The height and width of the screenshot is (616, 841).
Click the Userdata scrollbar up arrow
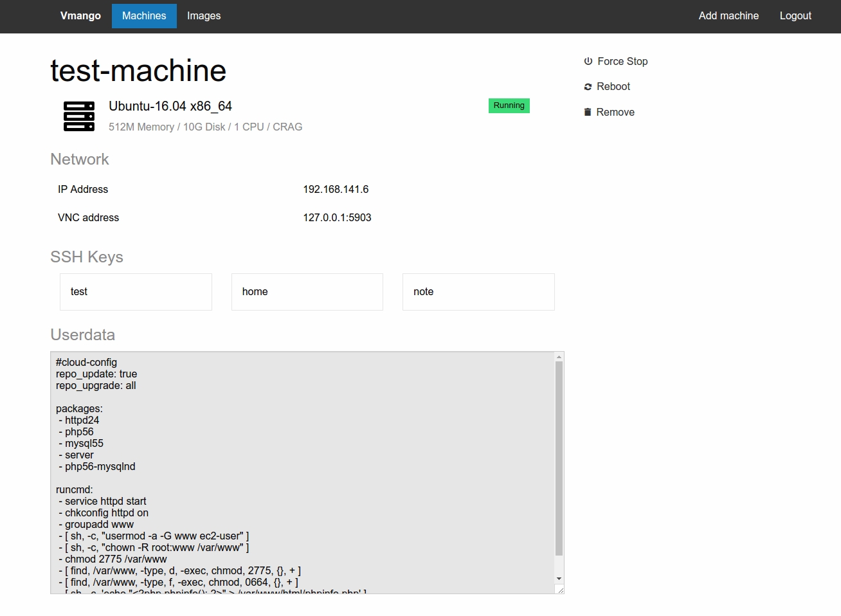coord(559,357)
